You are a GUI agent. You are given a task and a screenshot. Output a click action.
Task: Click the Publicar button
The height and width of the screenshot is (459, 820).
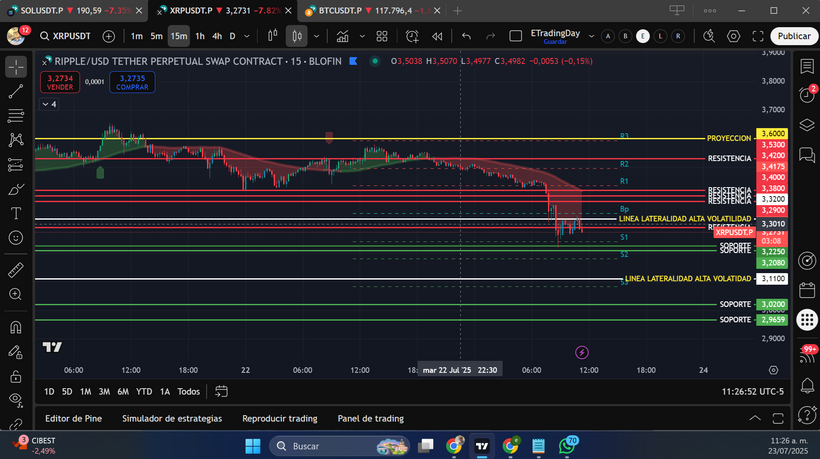coord(793,36)
